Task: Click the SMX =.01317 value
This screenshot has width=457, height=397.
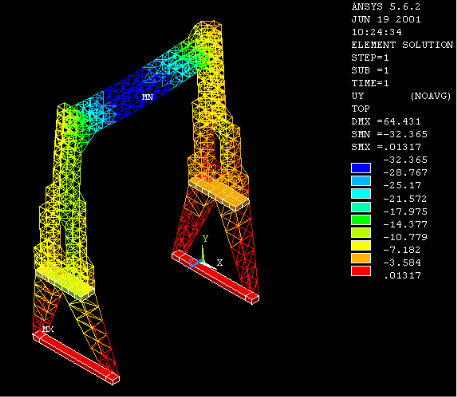Action: click(x=386, y=147)
